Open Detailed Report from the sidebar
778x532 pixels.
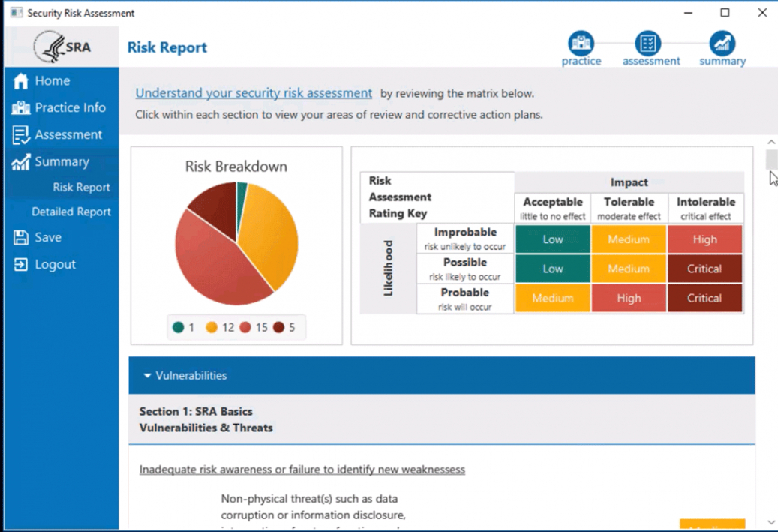tap(71, 212)
